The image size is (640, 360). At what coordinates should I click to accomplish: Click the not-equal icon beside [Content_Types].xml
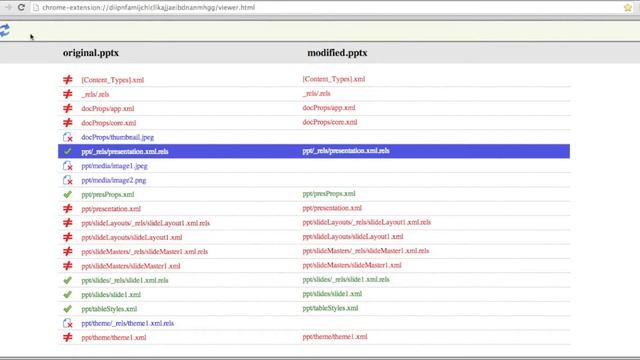(x=68, y=80)
